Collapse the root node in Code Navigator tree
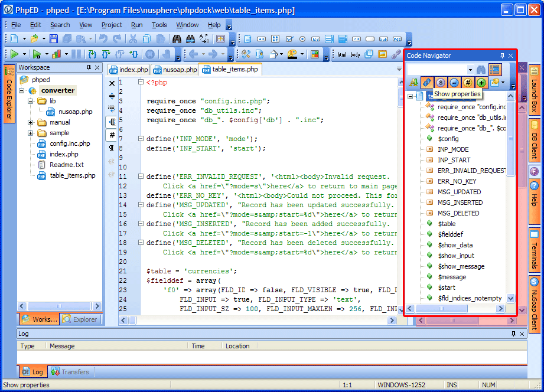The width and height of the screenshot is (544, 392). tap(411, 96)
